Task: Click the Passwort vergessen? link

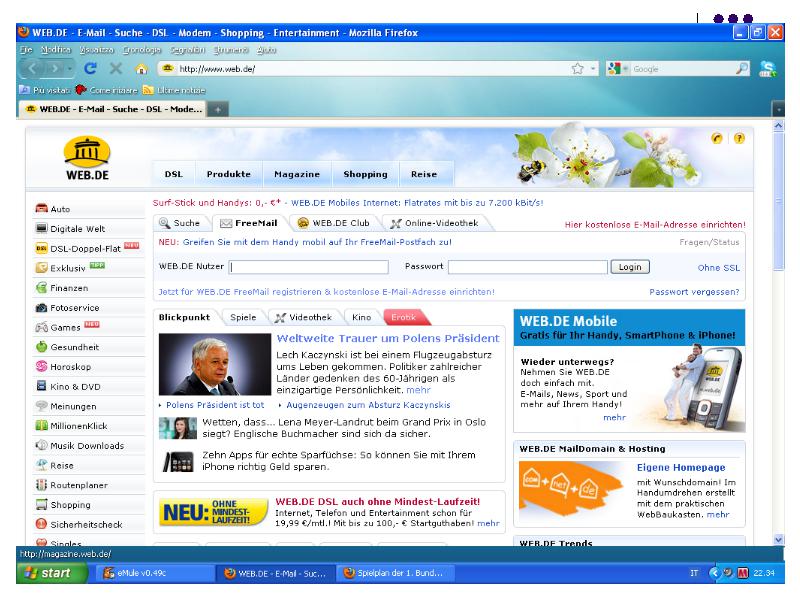Action: pos(694,292)
